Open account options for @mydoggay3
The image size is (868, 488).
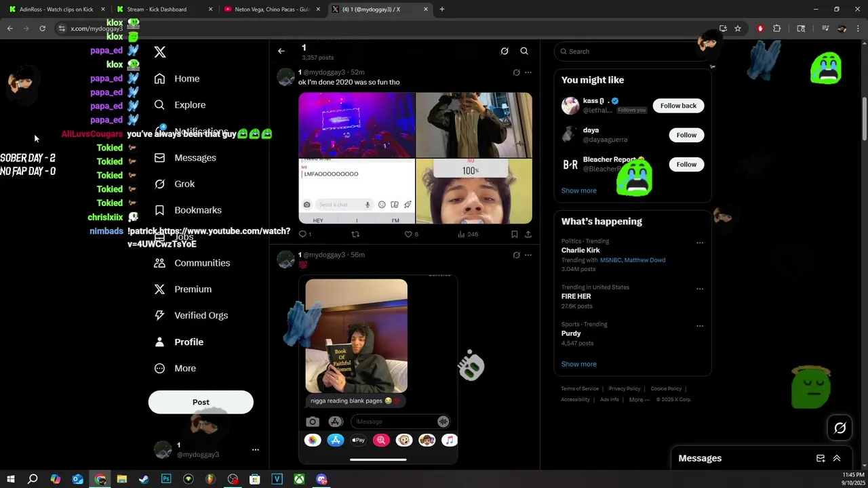tap(255, 449)
